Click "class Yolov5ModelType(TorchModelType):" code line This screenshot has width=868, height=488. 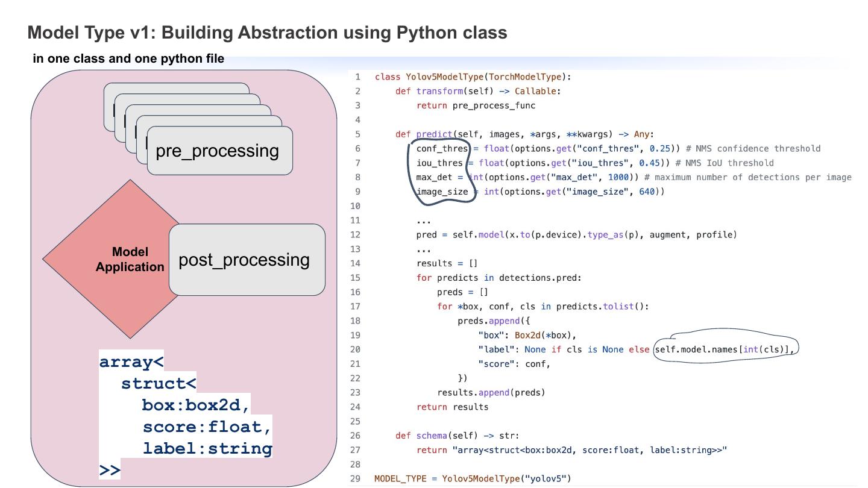coord(473,77)
